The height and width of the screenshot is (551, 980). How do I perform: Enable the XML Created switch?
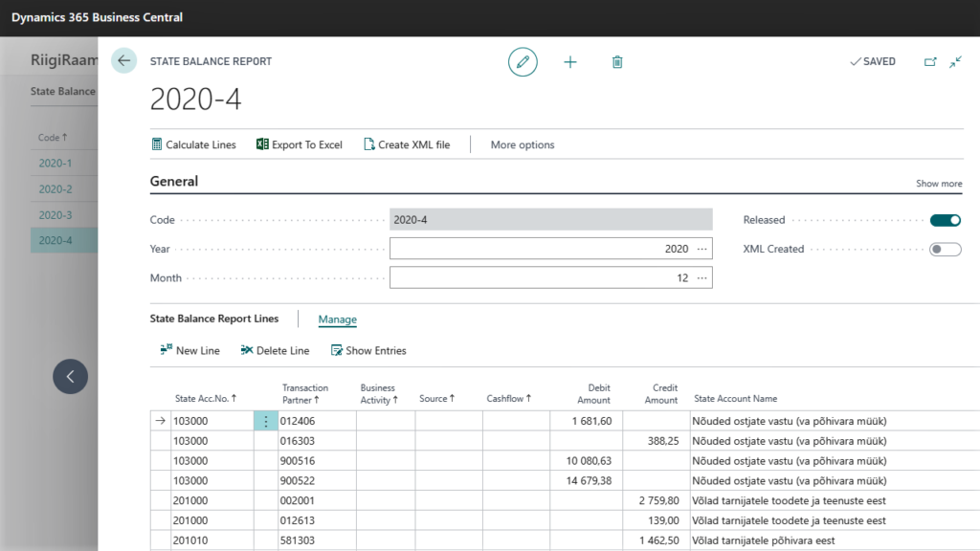tap(945, 249)
